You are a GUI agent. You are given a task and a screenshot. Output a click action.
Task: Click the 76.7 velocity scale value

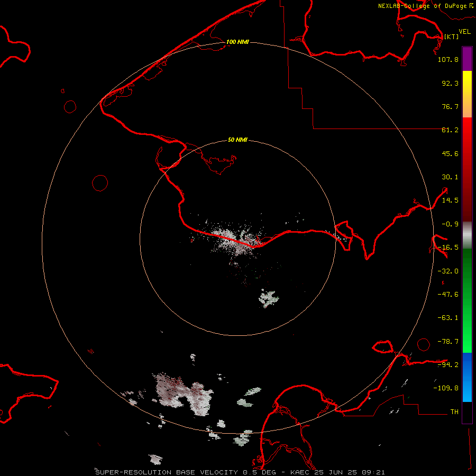coord(450,106)
